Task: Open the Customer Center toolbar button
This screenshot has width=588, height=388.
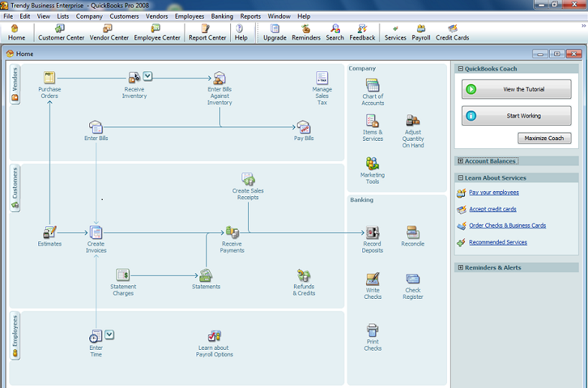Action: (61, 33)
